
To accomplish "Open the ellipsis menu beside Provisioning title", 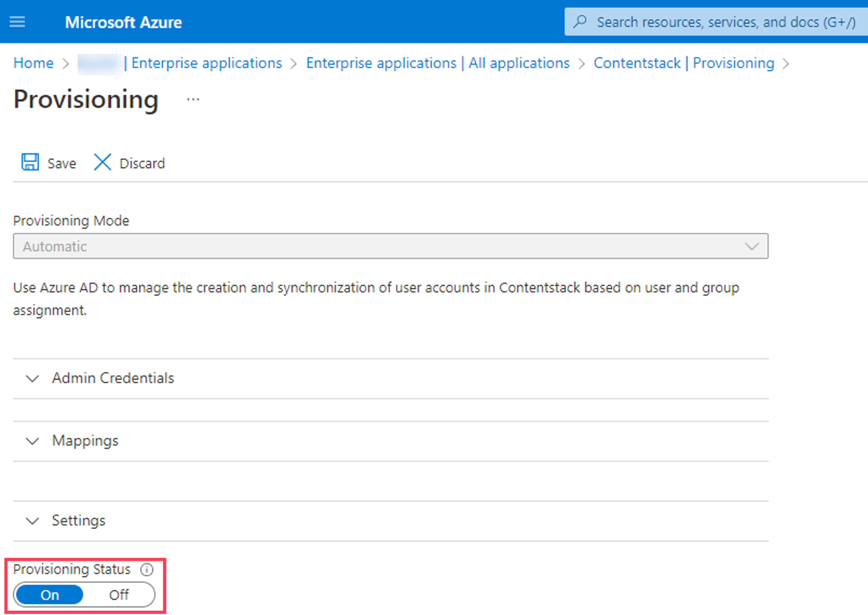I will click(x=193, y=100).
